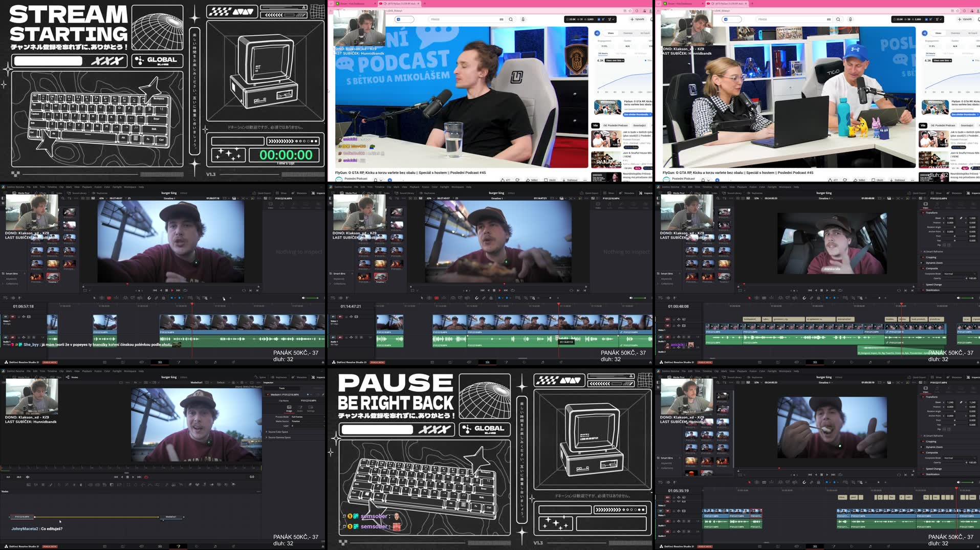Screen dimensions: 980x550
Task: Select highlighted Timeline 1 thumbnail in 01:06:57:18 frame
Action: point(53,277)
